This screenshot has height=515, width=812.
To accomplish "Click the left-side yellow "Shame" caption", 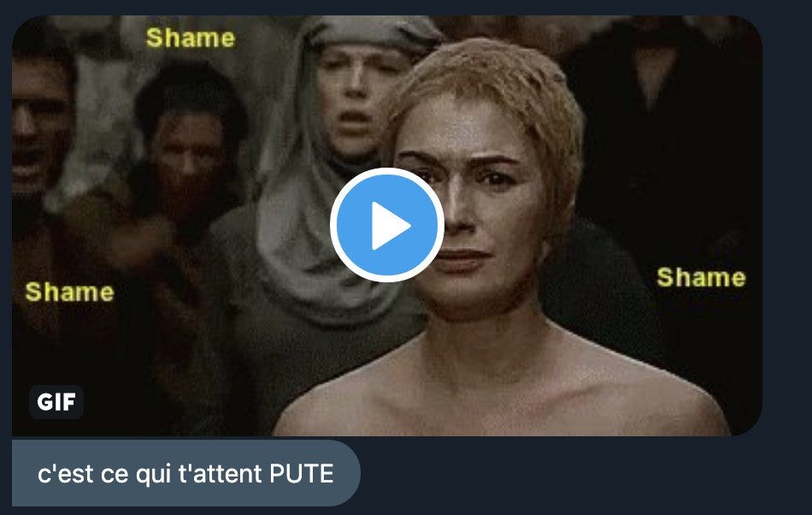I will click(x=69, y=292).
